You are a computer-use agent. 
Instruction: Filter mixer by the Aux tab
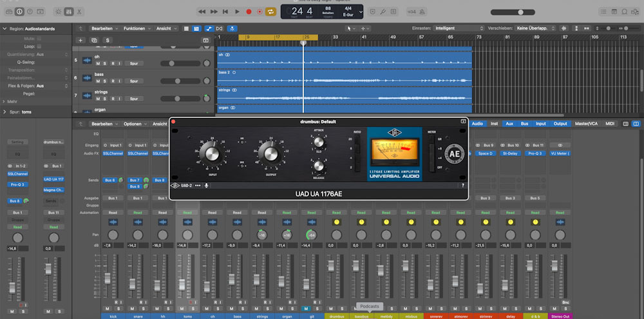509,124
